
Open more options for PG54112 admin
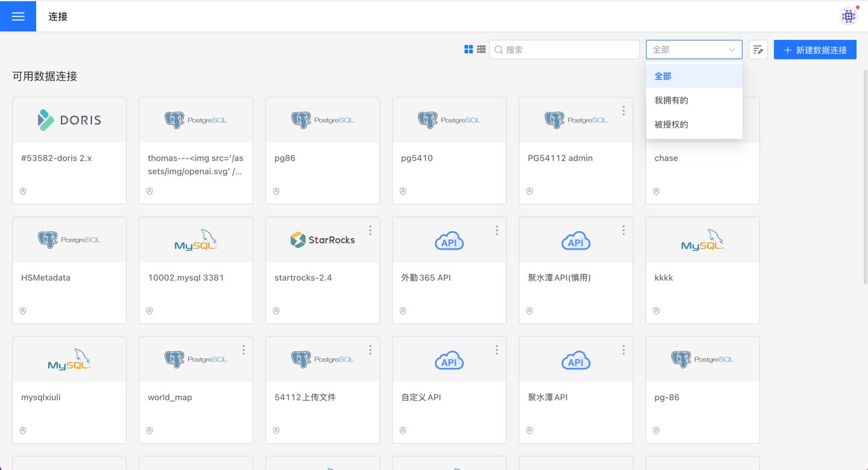(623, 111)
